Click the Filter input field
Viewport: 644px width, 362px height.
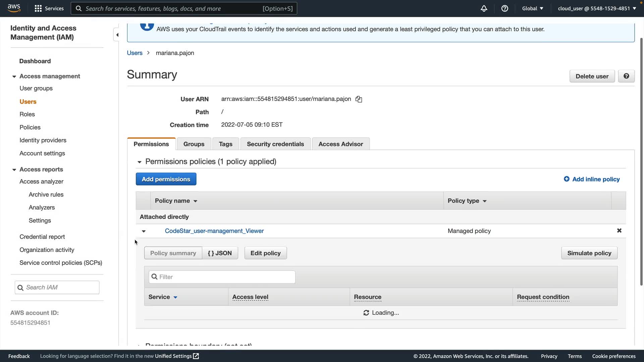222,277
